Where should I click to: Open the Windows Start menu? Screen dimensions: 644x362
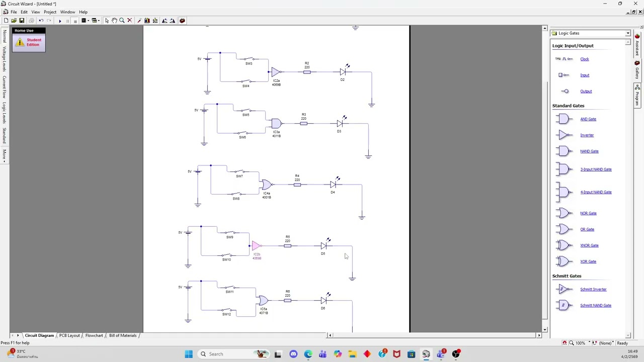[189, 354]
